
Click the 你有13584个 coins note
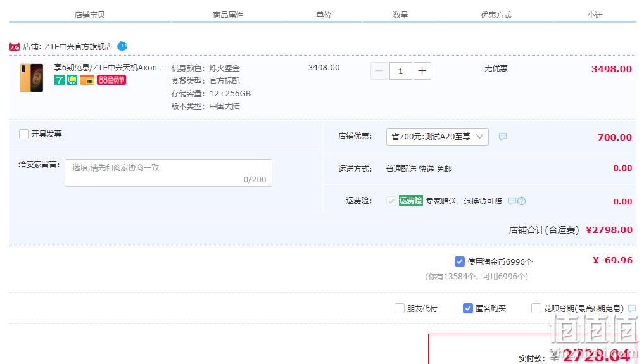pyautogui.click(x=476, y=277)
